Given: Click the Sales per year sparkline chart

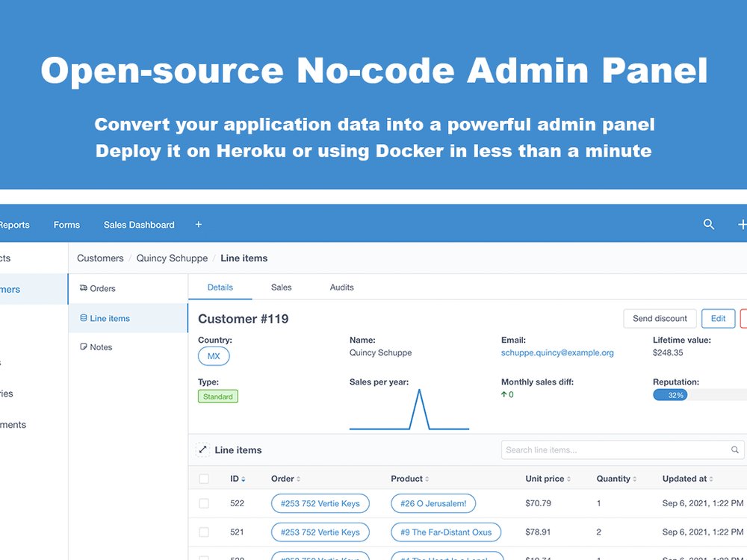Looking at the screenshot, I should (409, 409).
